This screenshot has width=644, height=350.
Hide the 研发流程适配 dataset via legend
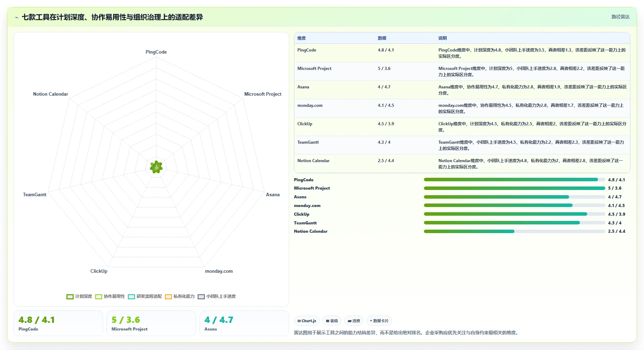[x=145, y=296]
